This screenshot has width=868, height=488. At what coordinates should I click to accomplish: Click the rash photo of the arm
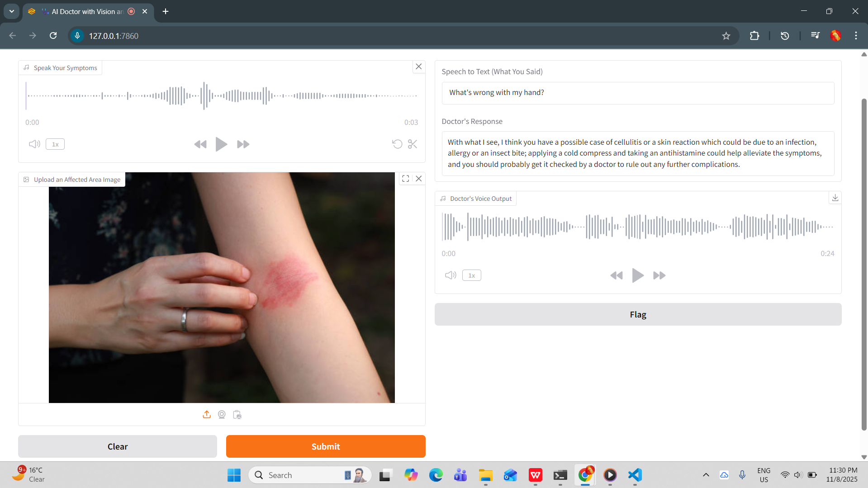tap(222, 288)
